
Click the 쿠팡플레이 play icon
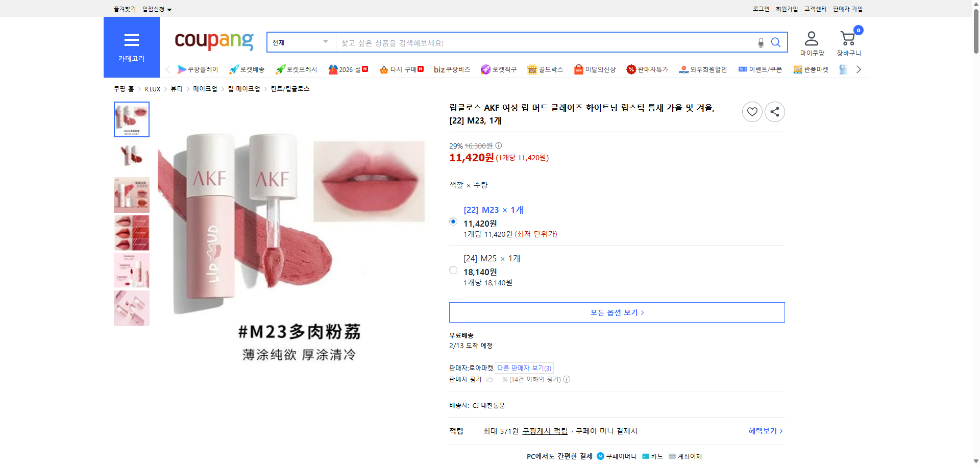tap(182, 69)
